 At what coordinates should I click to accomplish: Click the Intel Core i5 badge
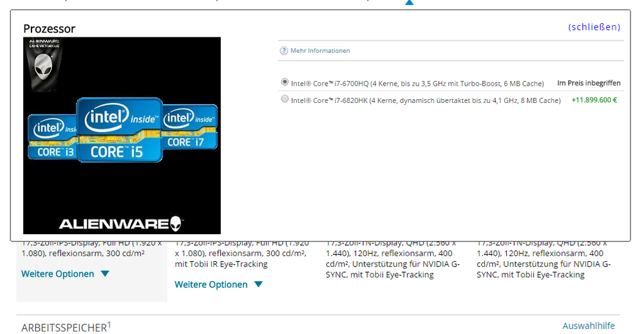[119, 129]
